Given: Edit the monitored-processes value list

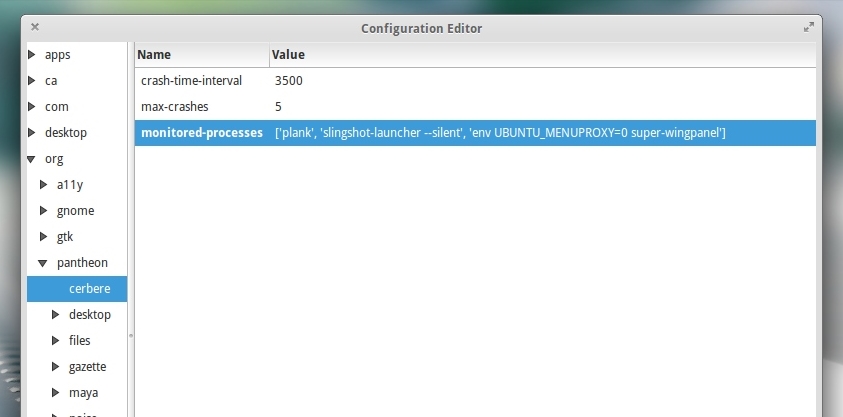Looking at the screenshot, I should pyautogui.click(x=500, y=133).
